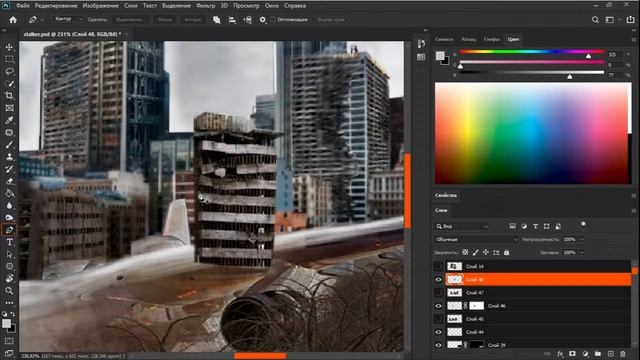Switch to the Цвет panel tab
Image resolution: width=640 pixels, height=360 pixels.
click(513, 39)
